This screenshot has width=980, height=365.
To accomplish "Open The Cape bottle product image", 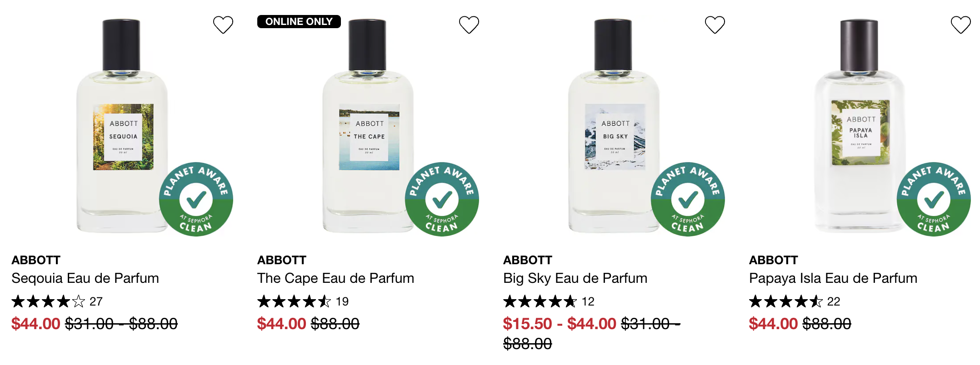I will point(368,126).
